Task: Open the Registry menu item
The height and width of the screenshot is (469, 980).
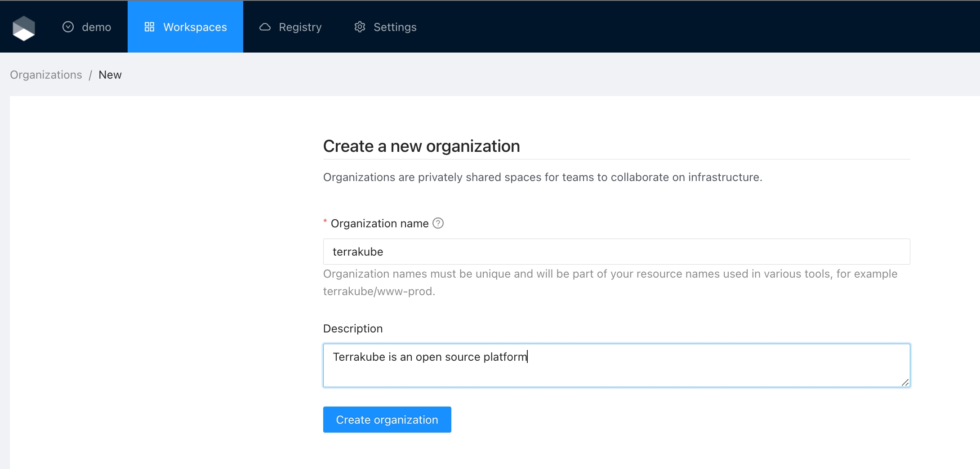Action: 300,27
